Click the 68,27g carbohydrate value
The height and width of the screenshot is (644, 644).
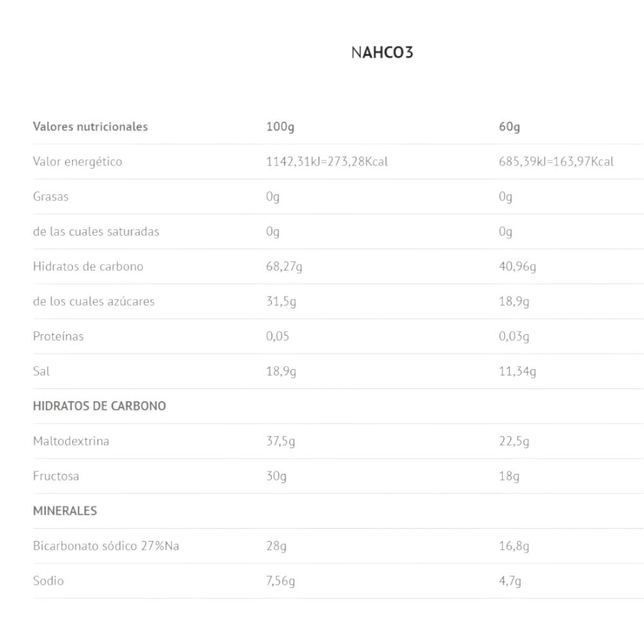pos(284,266)
